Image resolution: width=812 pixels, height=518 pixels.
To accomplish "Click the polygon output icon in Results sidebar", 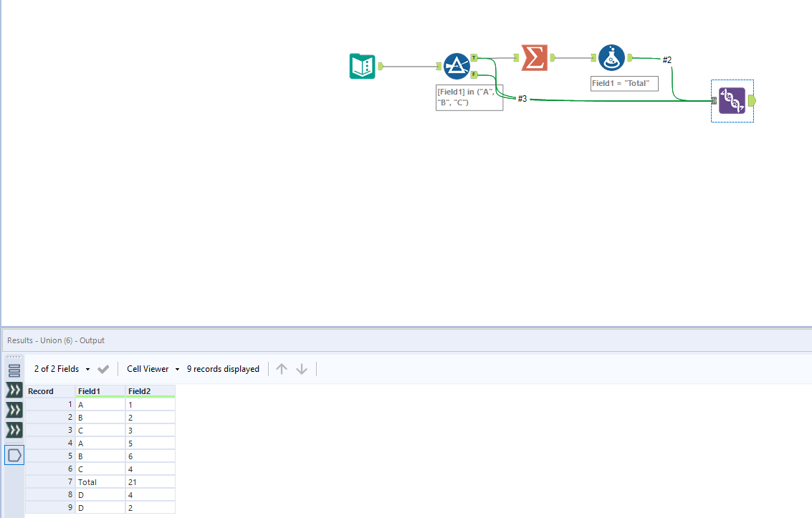I will pos(14,454).
